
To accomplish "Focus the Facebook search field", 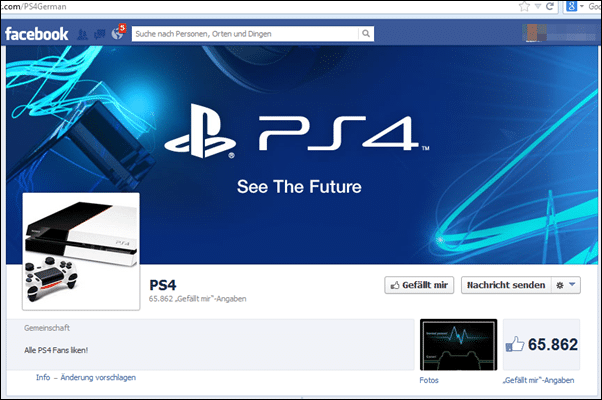I will tap(245, 34).
